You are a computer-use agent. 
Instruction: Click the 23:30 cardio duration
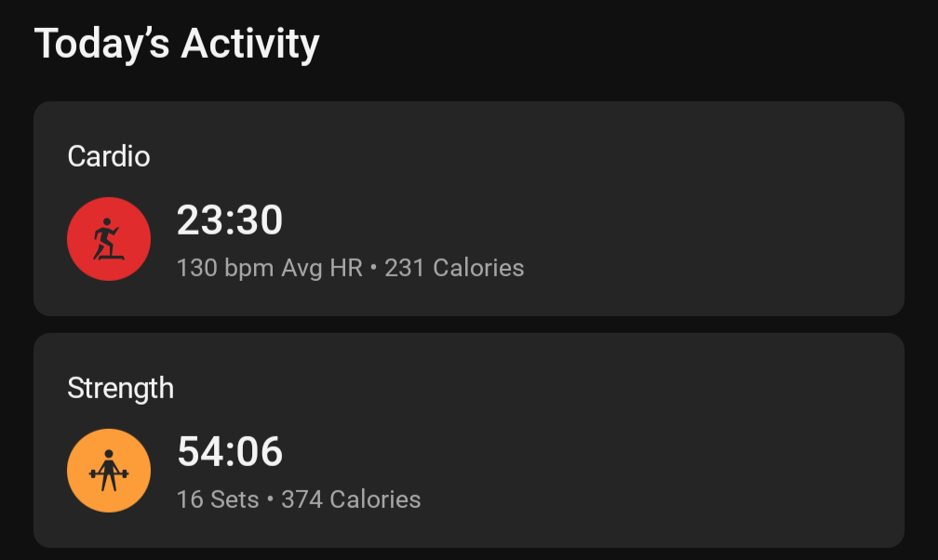click(x=230, y=220)
